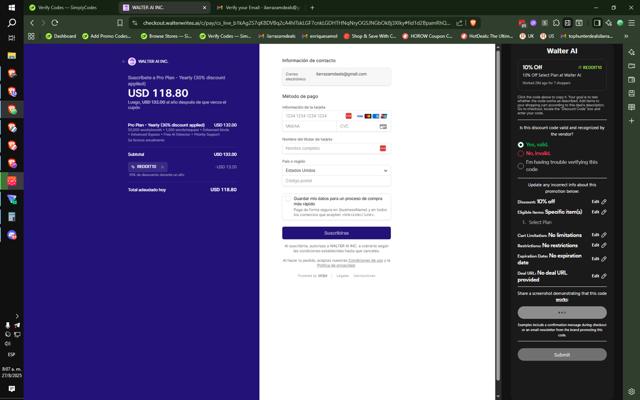Open the HotDeals bookmark

pyautogui.click(x=487, y=36)
